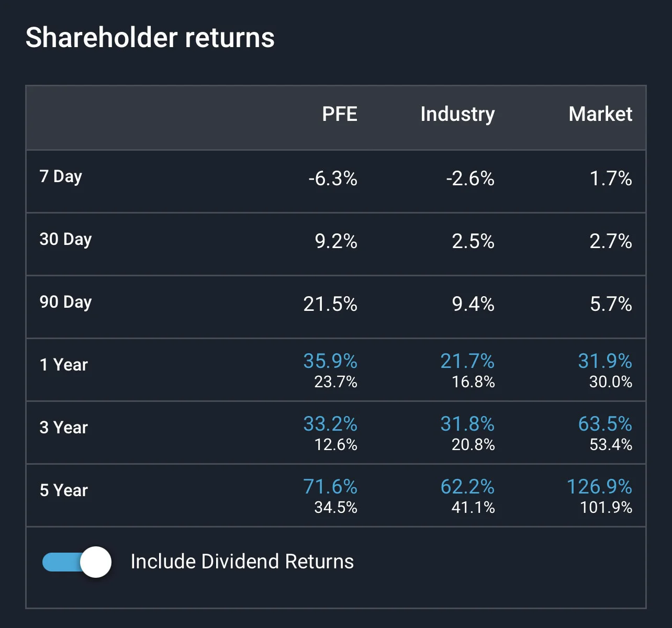Click the Shareholder returns heading
Viewport: 672px width, 628px height.
tap(150, 38)
